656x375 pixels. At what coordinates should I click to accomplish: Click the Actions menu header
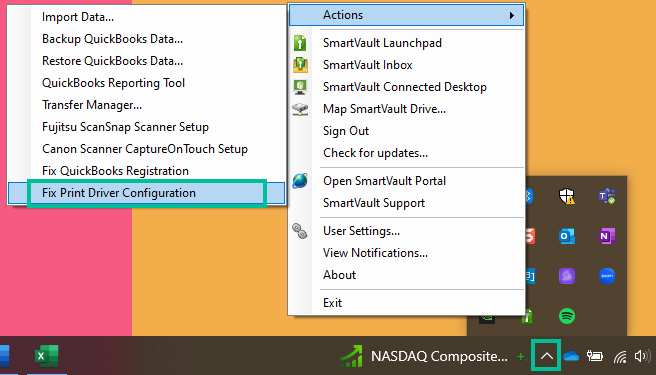406,15
